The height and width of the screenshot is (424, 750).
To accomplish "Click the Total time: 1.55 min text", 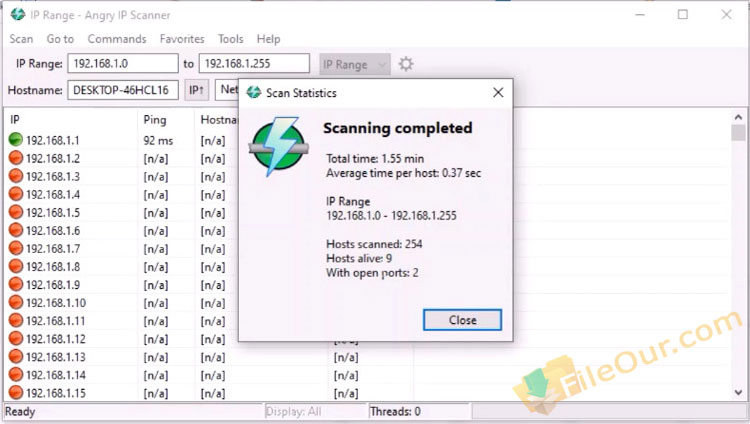I will (375, 158).
